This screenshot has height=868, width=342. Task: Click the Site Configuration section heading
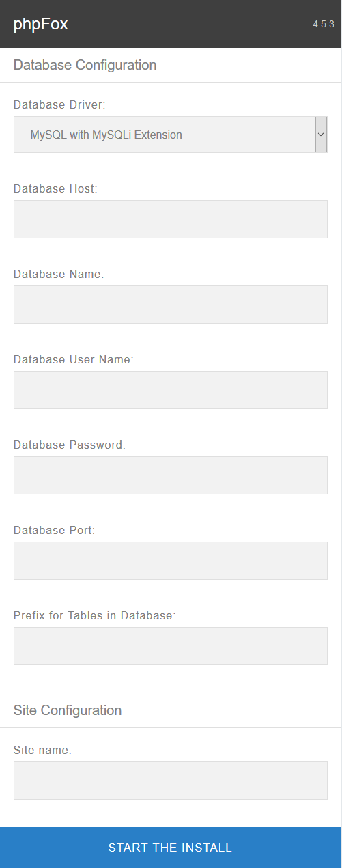click(68, 710)
